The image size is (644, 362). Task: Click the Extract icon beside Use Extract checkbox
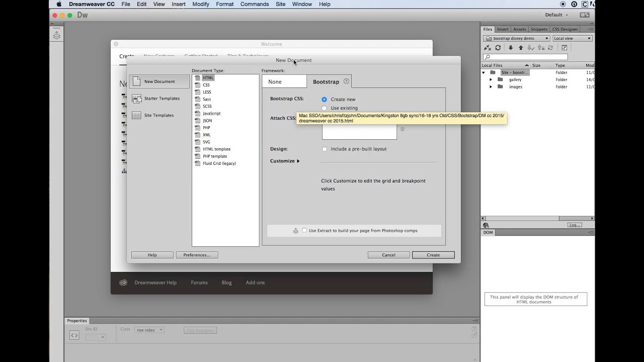[296, 231]
